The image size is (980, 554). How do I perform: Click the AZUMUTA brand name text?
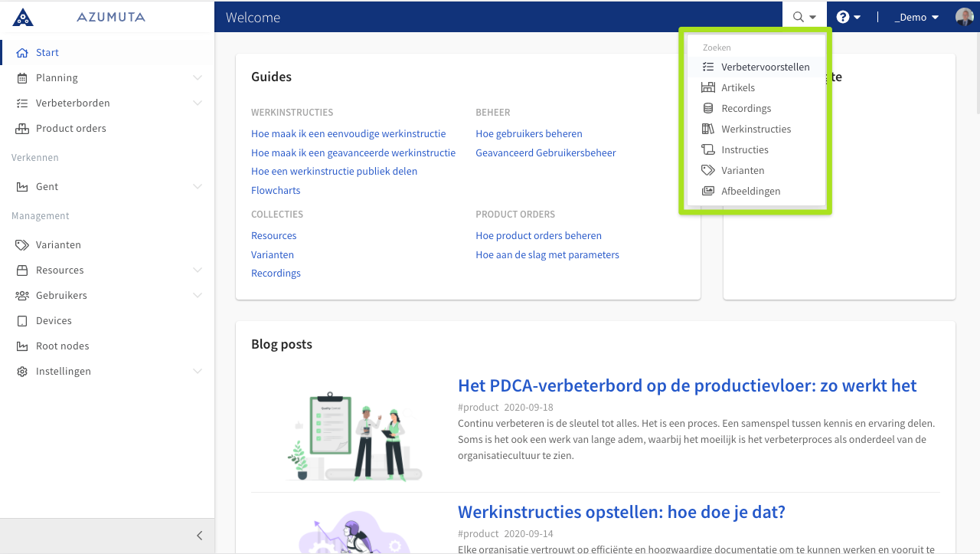111,17
